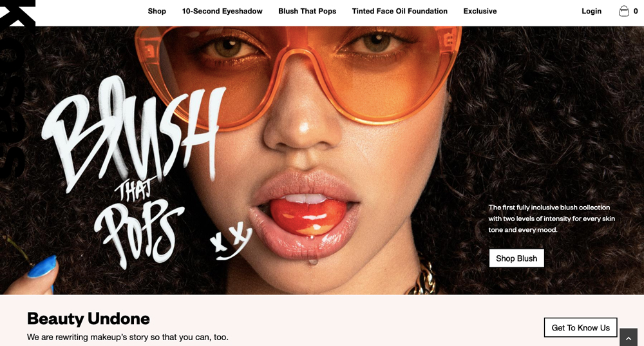Open the shopping bag cart icon
Viewport: 644px width, 346px height.
click(x=624, y=11)
